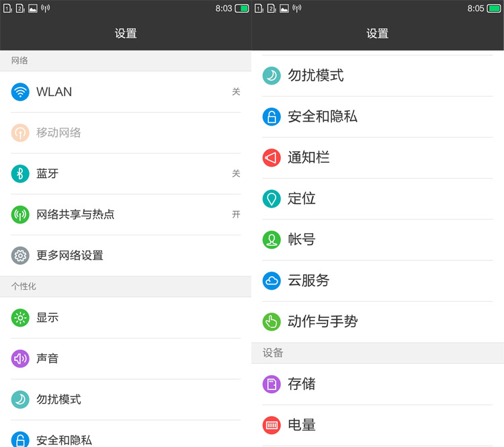The image size is (504, 447).
Task: Tap the blue WLAN wifi icon
Action: 20,92
